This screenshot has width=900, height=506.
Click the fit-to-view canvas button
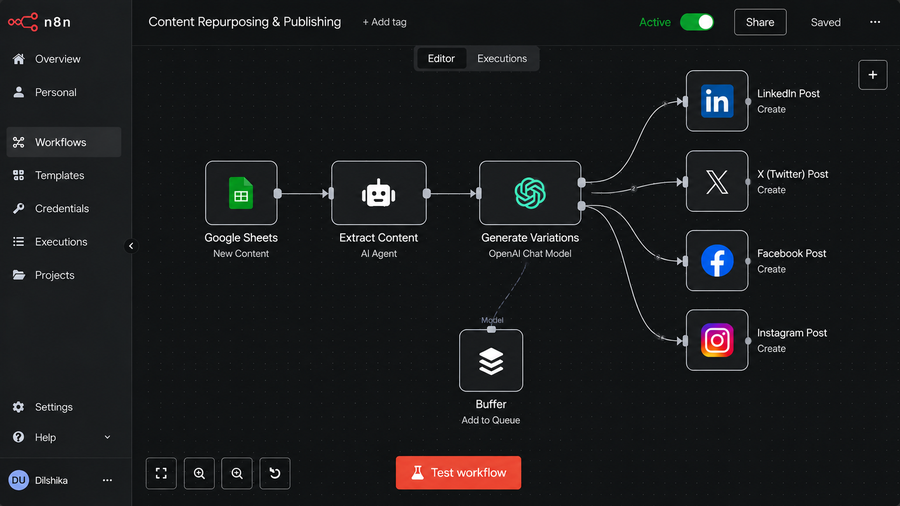[161, 473]
